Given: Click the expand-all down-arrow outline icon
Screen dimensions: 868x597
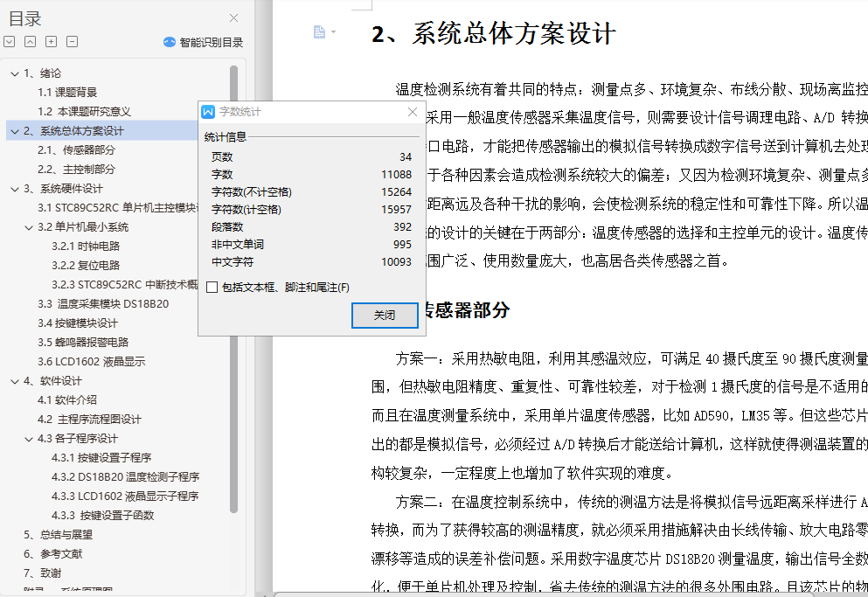Looking at the screenshot, I should pos(10,42).
